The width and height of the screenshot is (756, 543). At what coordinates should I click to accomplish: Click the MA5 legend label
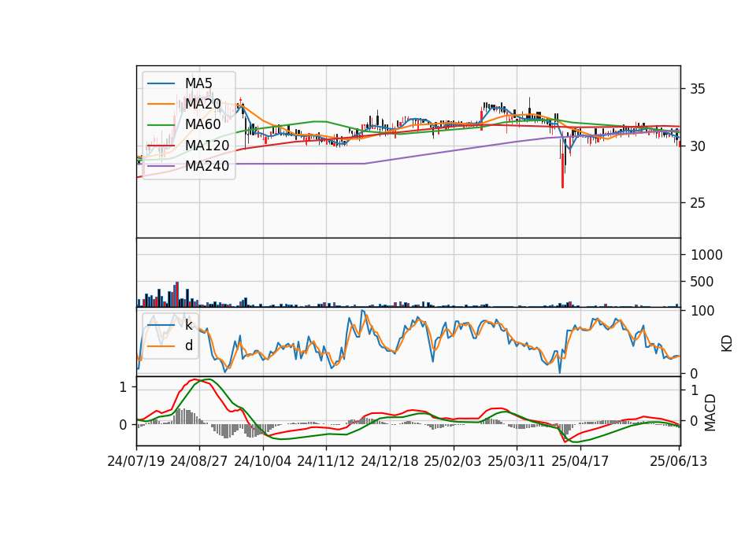point(198,83)
